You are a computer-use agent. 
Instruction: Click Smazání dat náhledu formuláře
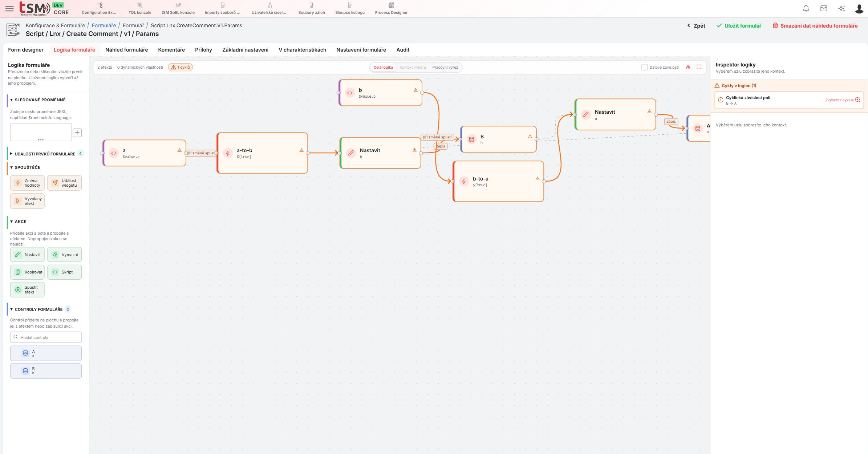point(815,26)
